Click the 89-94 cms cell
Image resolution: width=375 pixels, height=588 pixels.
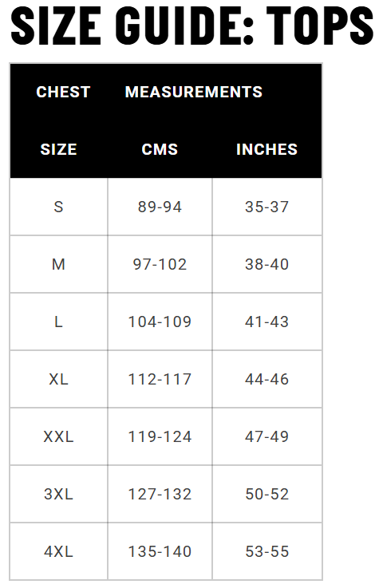pyautogui.click(x=160, y=207)
